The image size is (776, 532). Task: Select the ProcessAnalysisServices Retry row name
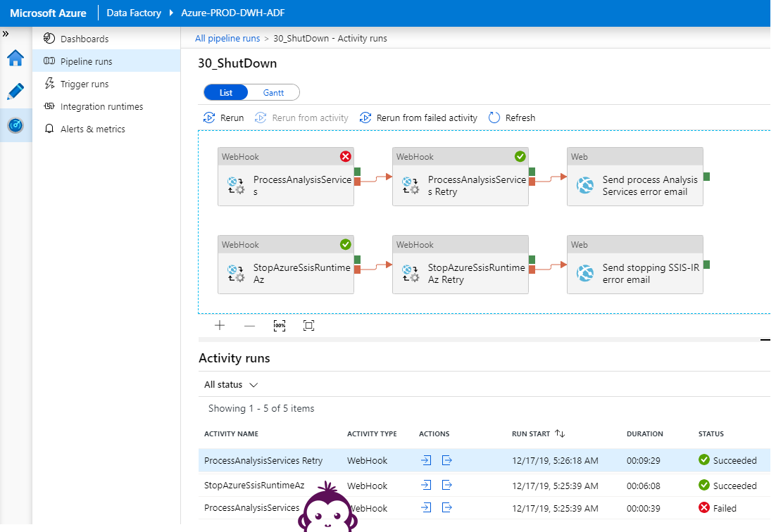(263, 461)
